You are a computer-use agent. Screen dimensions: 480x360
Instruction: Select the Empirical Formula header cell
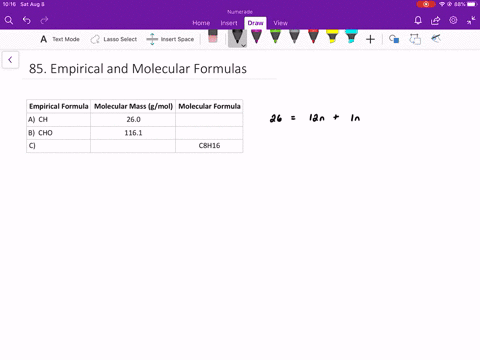[x=59, y=106]
